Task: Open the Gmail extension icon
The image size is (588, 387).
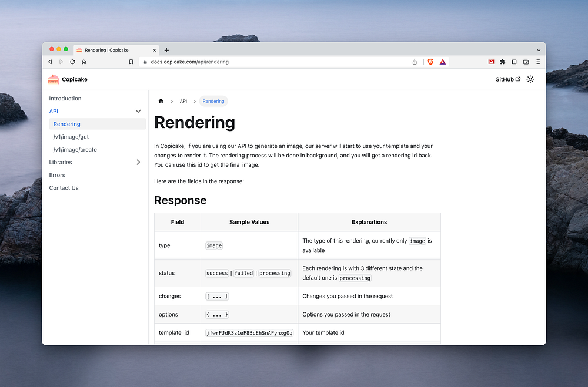Action: (491, 62)
